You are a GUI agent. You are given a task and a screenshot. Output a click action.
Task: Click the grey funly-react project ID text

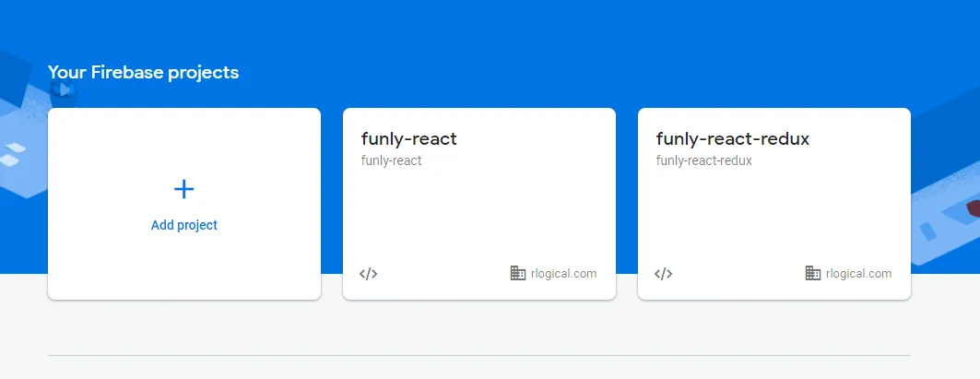[391, 160]
